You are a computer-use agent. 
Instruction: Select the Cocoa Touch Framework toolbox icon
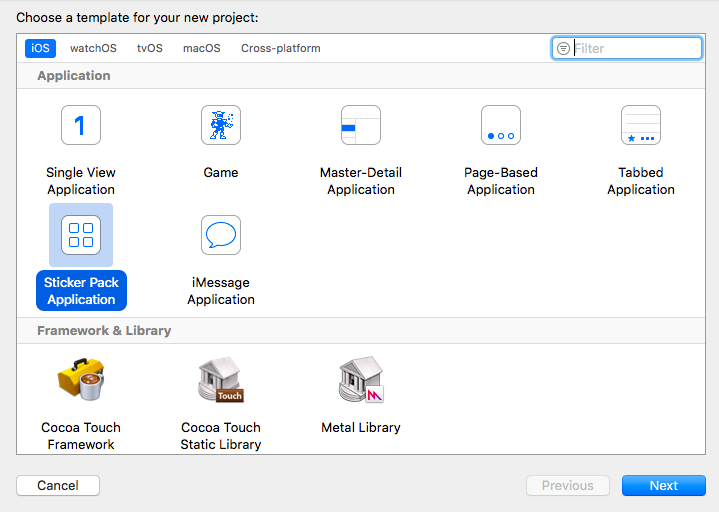click(x=81, y=380)
